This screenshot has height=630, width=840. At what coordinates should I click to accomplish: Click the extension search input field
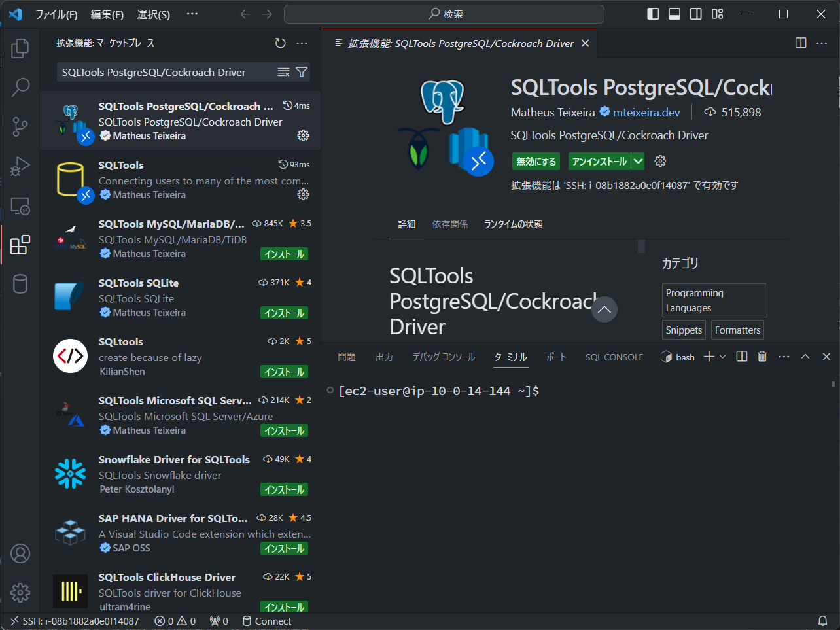pyautogui.click(x=167, y=72)
